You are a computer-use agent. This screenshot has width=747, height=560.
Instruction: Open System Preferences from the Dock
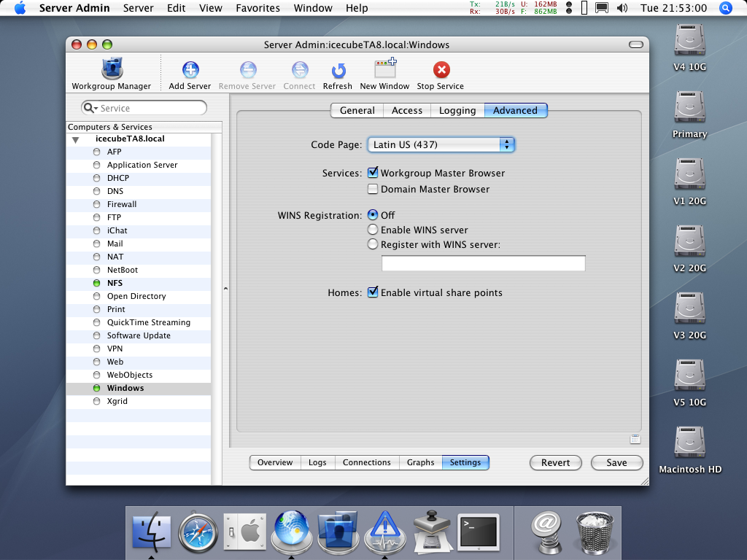[244, 532]
